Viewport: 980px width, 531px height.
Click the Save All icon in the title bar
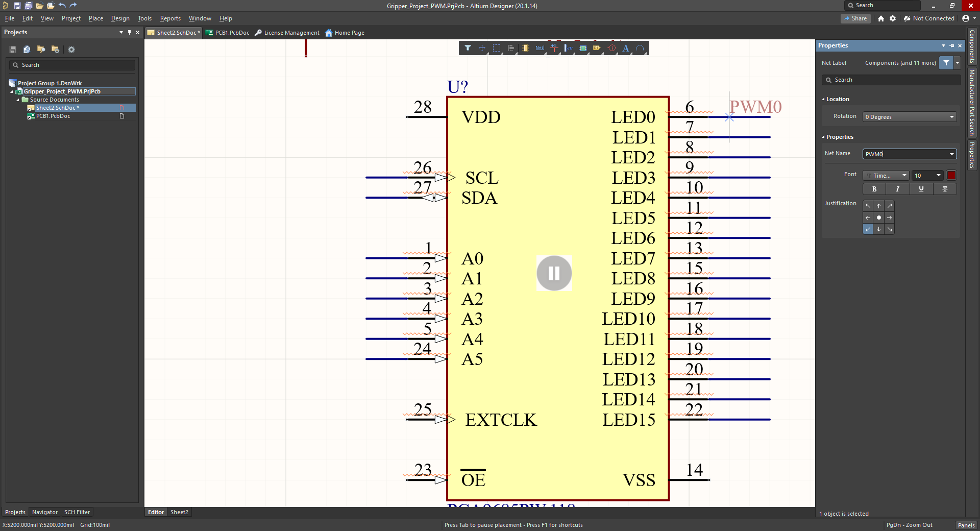click(x=28, y=6)
